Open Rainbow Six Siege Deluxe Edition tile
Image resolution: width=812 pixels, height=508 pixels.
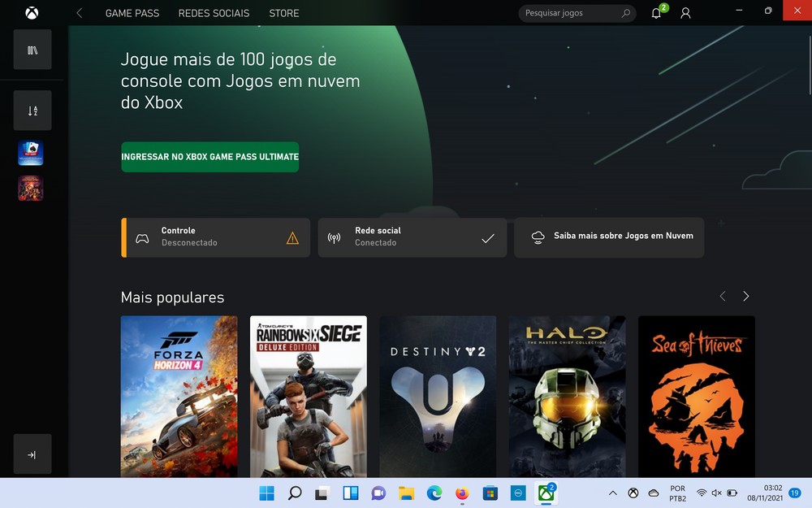click(x=308, y=397)
